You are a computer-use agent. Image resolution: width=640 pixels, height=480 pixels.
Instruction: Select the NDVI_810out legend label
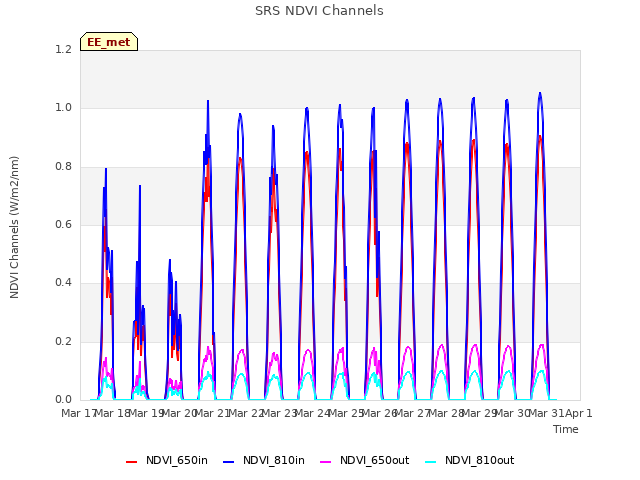coord(480,460)
